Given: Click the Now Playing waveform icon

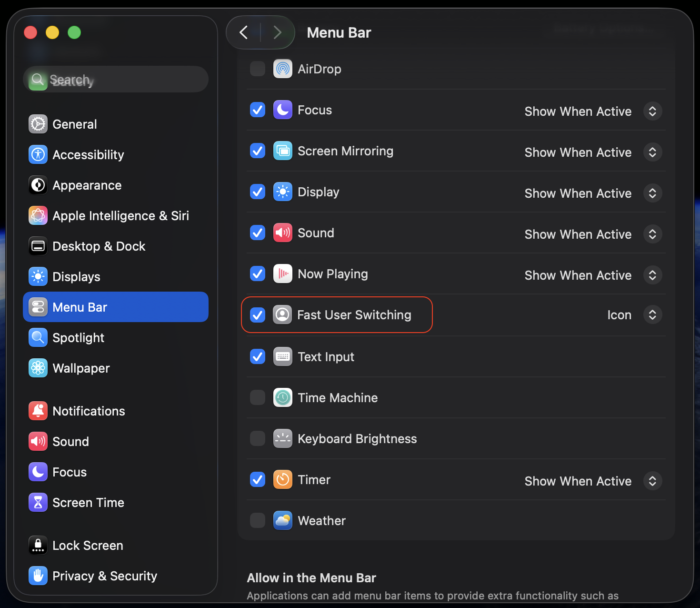Looking at the screenshot, I should point(283,274).
